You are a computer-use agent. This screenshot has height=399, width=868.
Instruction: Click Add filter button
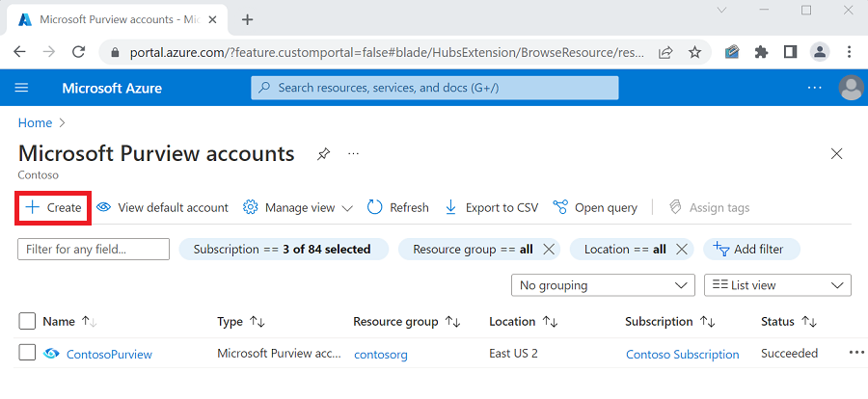pyautogui.click(x=751, y=250)
